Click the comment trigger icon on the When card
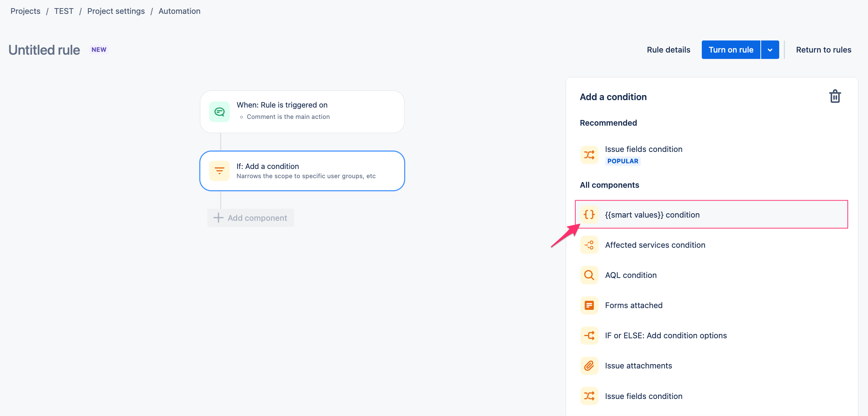 219,111
